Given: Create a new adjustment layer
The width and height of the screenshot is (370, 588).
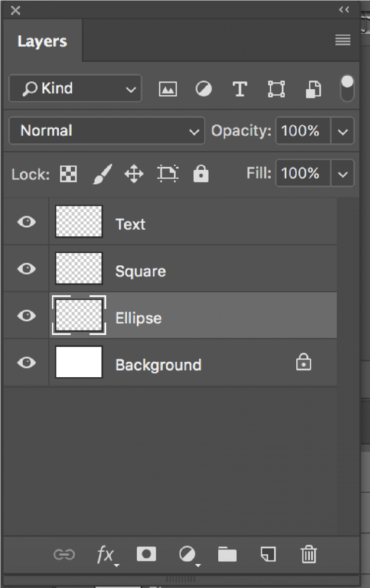Looking at the screenshot, I should pyautogui.click(x=187, y=554).
